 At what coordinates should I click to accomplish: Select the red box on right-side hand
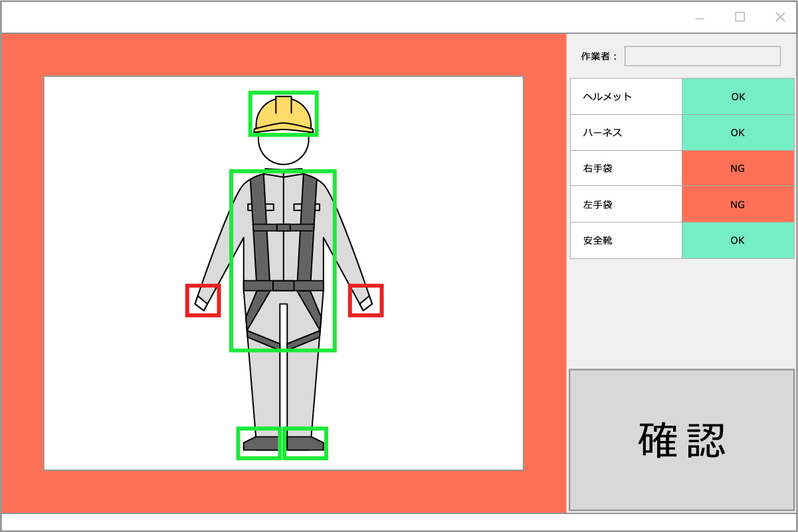(x=366, y=301)
